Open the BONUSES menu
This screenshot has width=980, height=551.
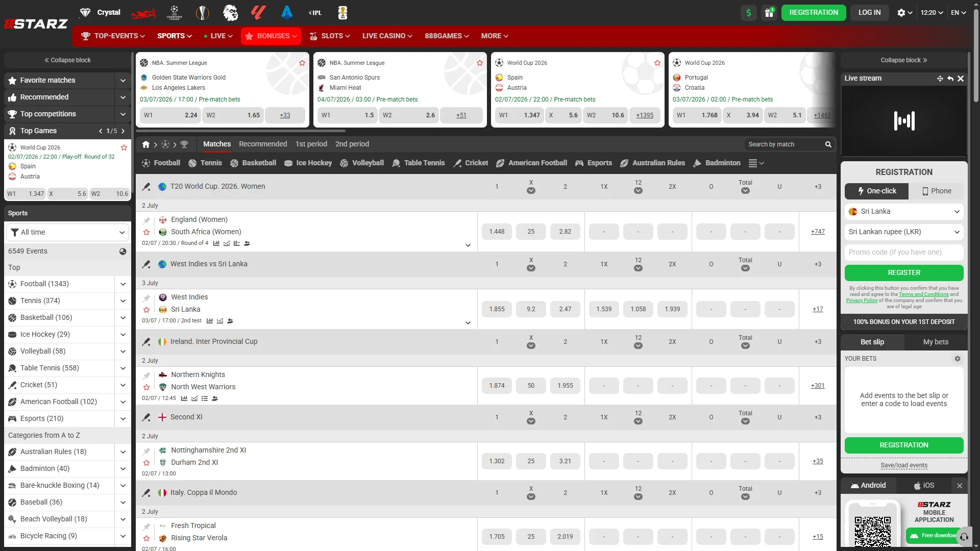coord(271,36)
